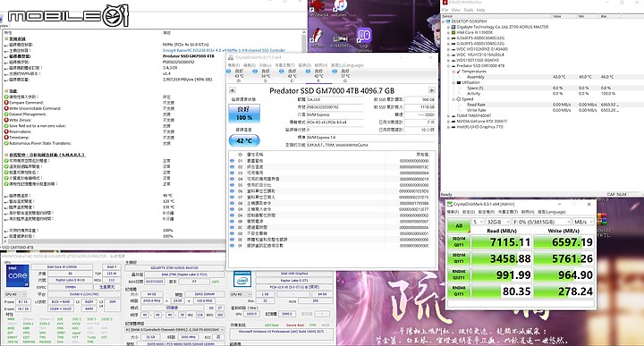Open HWMonitor File menu
Image resolution: width=644 pixels, height=346 pixels.
pyautogui.click(x=445, y=10)
